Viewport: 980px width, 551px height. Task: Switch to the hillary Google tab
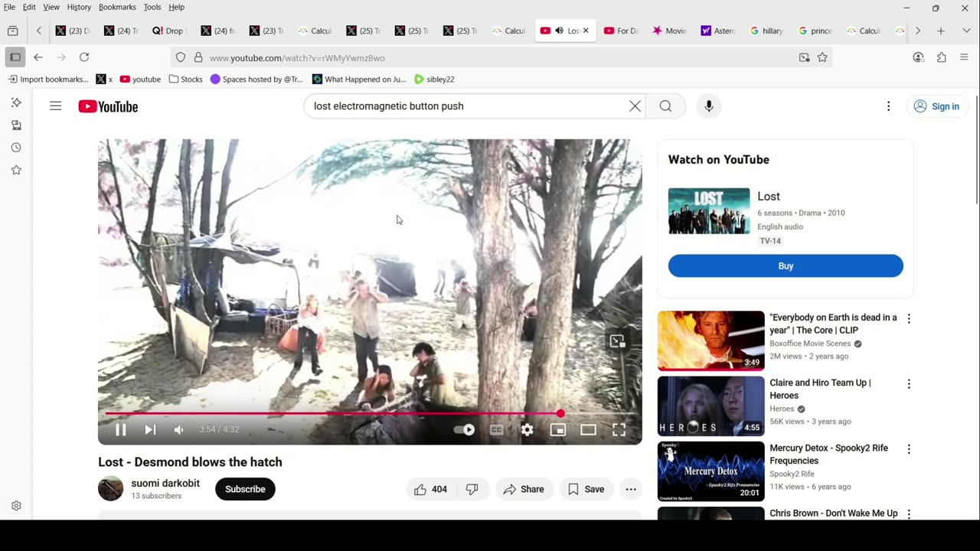click(766, 31)
